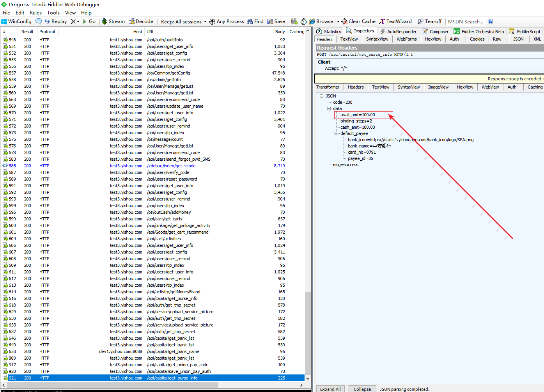544x392 pixels.
Task: Open the Keep: All sessions dropdown
Action: click(x=184, y=21)
